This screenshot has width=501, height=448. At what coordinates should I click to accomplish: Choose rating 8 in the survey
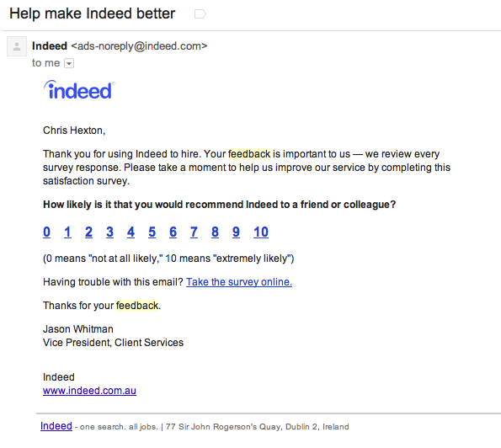tap(215, 232)
